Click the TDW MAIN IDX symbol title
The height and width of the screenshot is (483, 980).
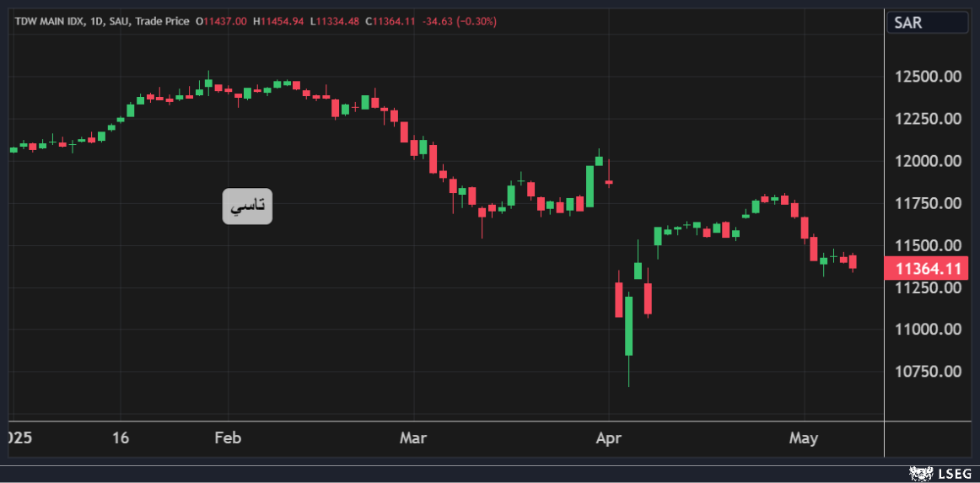50,21
